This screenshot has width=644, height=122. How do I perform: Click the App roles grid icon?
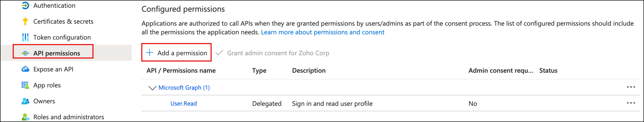(x=25, y=85)
